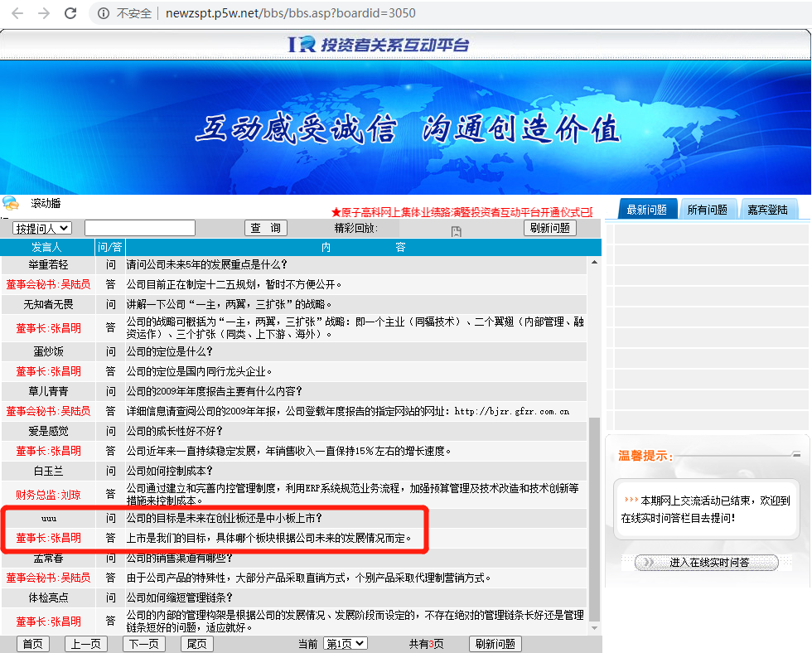Image resolution: width=812 pixels, height=653 pixels.
Task: Click the browser back arrow
Action: pyautogui.click(x=17, y=13)
